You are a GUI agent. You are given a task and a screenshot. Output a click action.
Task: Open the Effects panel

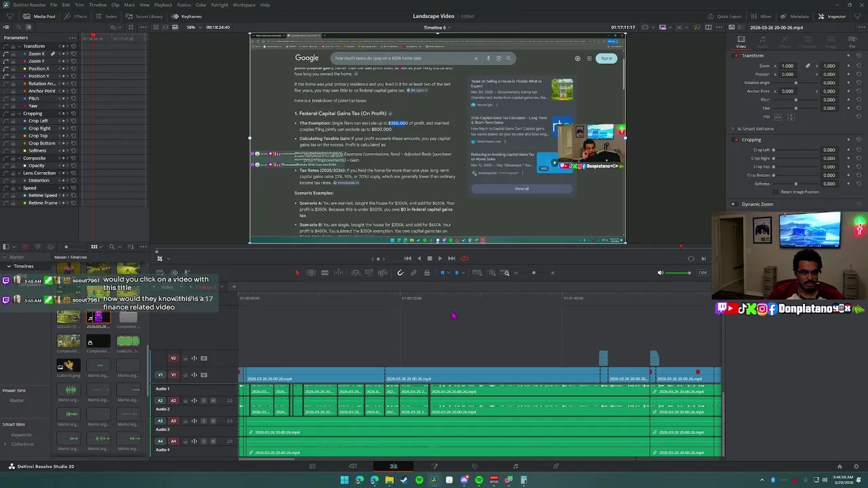point(76,16)
